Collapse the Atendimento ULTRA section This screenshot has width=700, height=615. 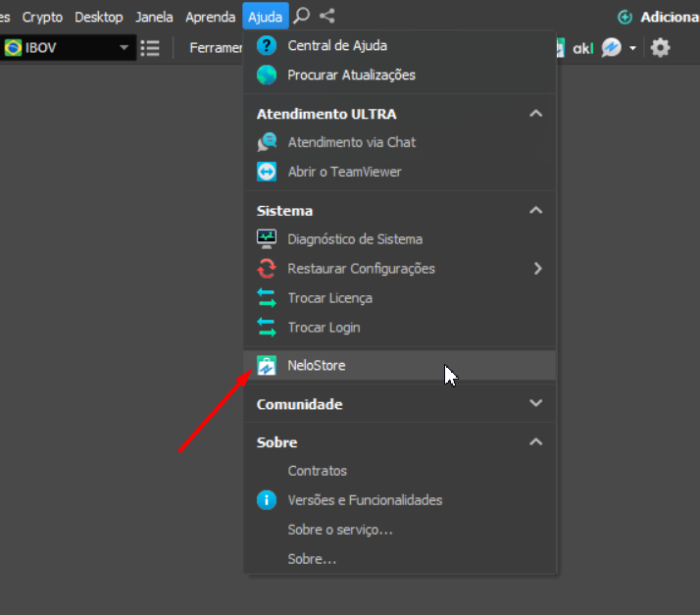coord(535,114)
